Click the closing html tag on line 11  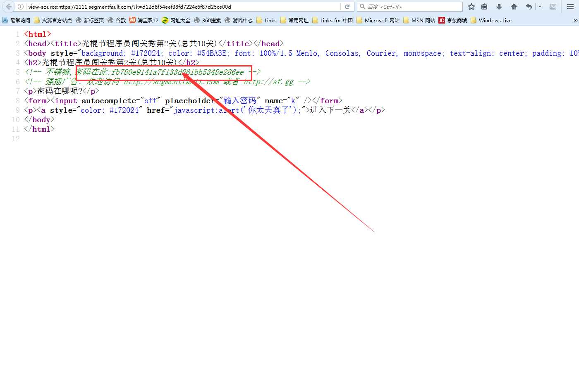tap(39, 129)
